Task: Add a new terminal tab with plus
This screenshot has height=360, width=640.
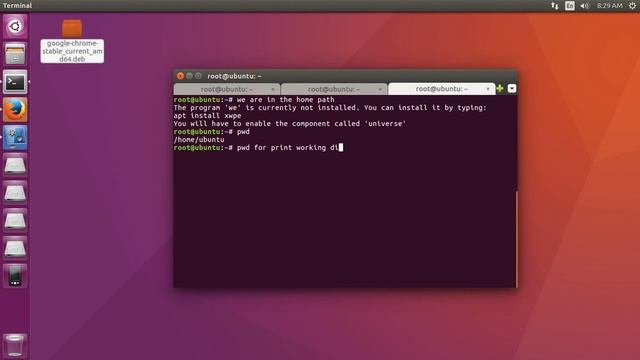Action: pyautogui.click(x=500, y=89)
